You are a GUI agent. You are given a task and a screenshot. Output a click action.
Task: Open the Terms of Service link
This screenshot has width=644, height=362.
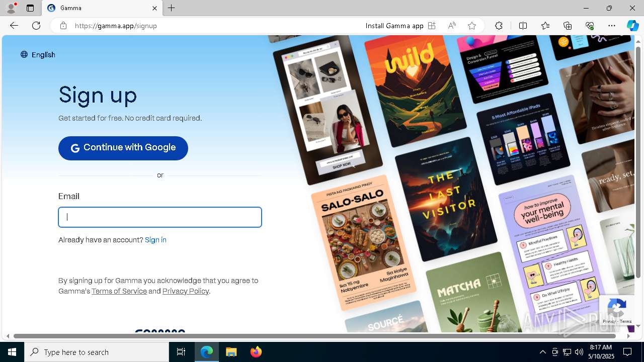tap(119, 291)
